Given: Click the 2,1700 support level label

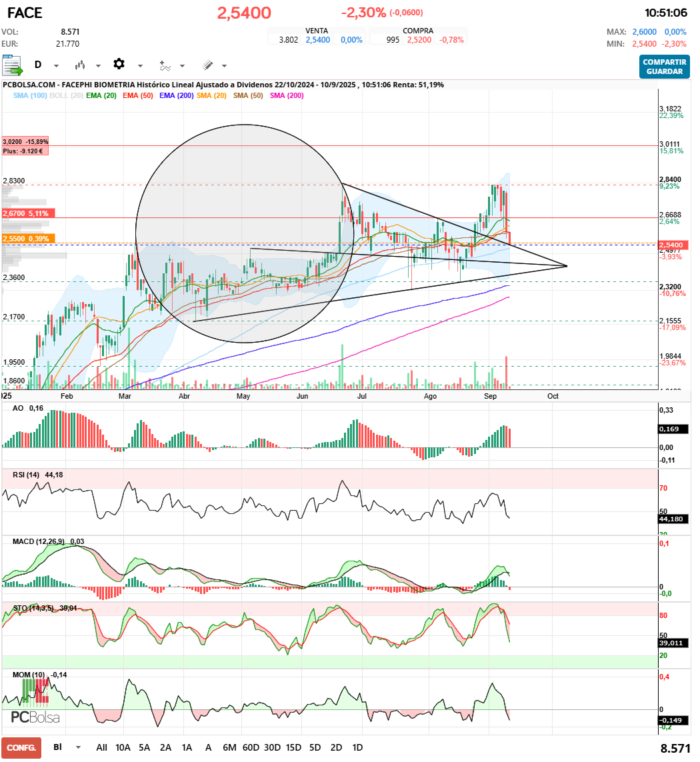Looking at the screenshot, I should coord(13,317).
